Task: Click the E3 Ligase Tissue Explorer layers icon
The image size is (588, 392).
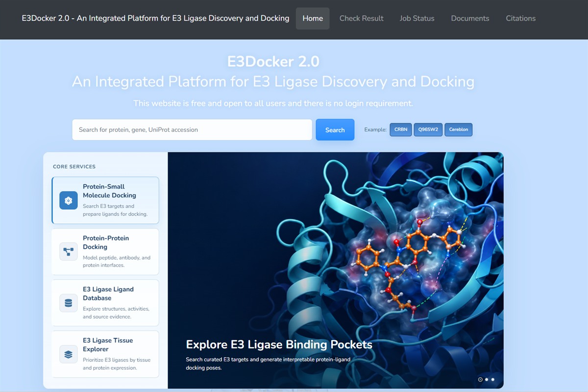Action: click(x=69, y=354)
